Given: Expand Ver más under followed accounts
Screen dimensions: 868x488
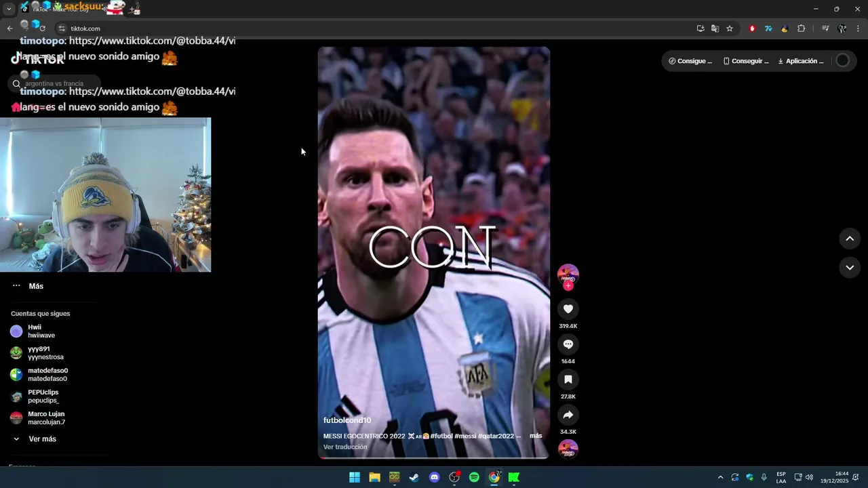Looking at the screenshot, I should click(34, 439).
